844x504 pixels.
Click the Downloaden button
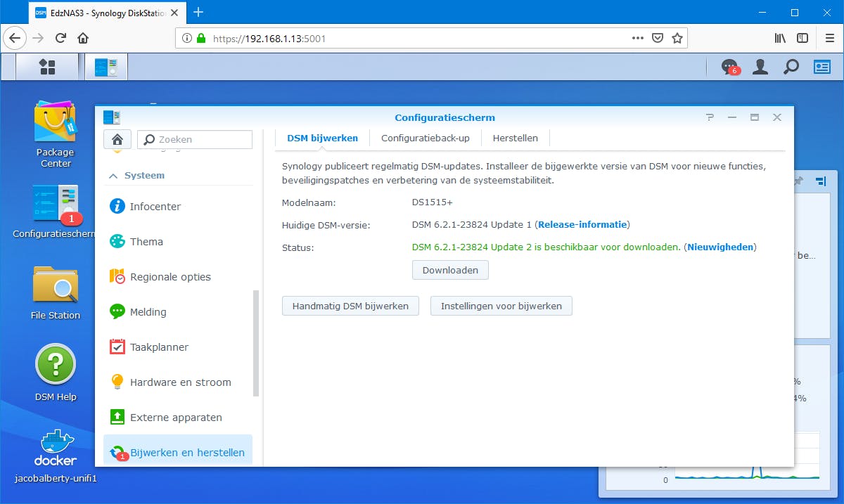click(450, 270)
